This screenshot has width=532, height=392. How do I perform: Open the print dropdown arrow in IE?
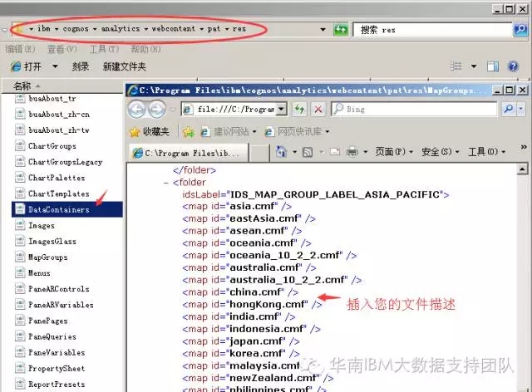pos(366,152)
